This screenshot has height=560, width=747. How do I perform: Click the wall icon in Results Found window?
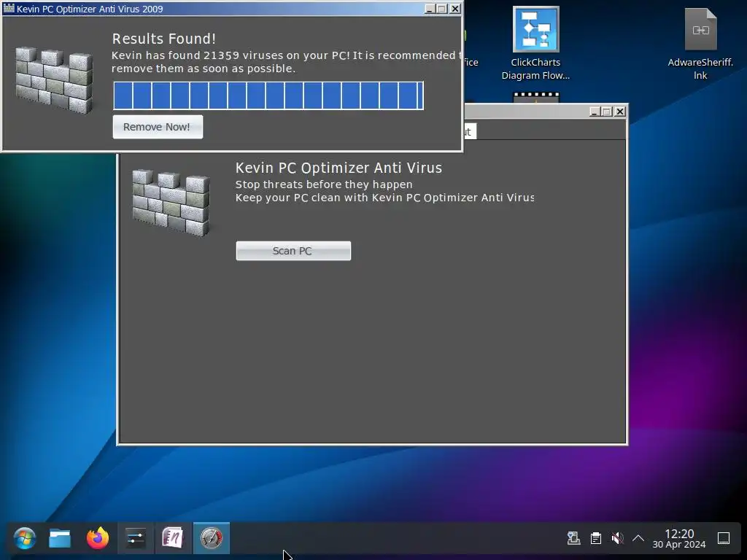tap(54, 80)
